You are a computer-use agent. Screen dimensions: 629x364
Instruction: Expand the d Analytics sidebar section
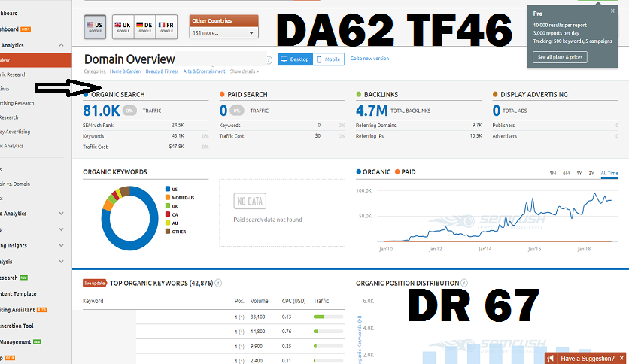(61, 214)
